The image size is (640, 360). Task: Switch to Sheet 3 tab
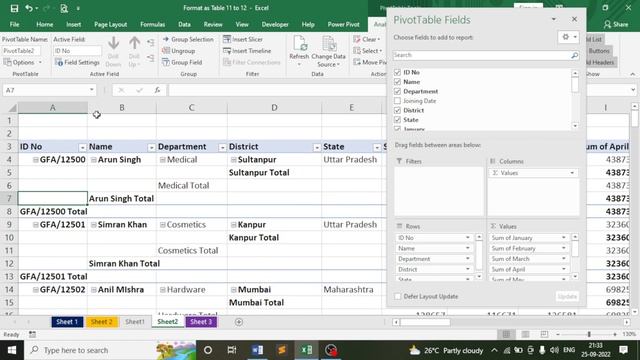[x=201, y=322]
